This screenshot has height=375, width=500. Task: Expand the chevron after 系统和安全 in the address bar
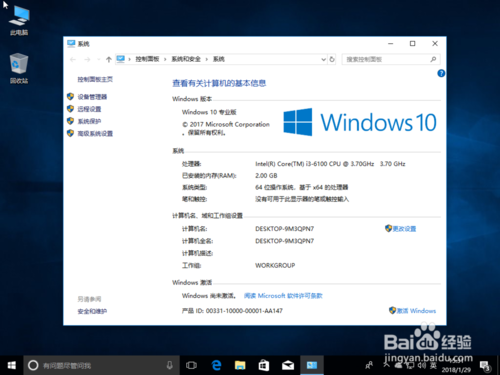(x=207, y=59)
